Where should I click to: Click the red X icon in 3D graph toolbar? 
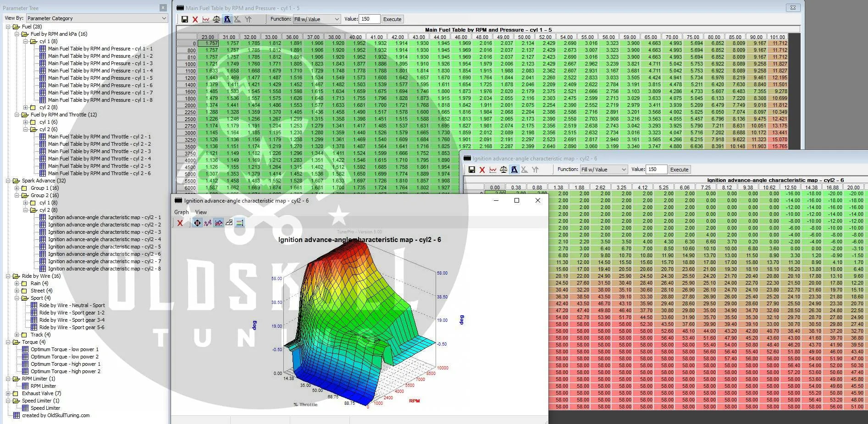pyautogui.click(x=180, y=223)
